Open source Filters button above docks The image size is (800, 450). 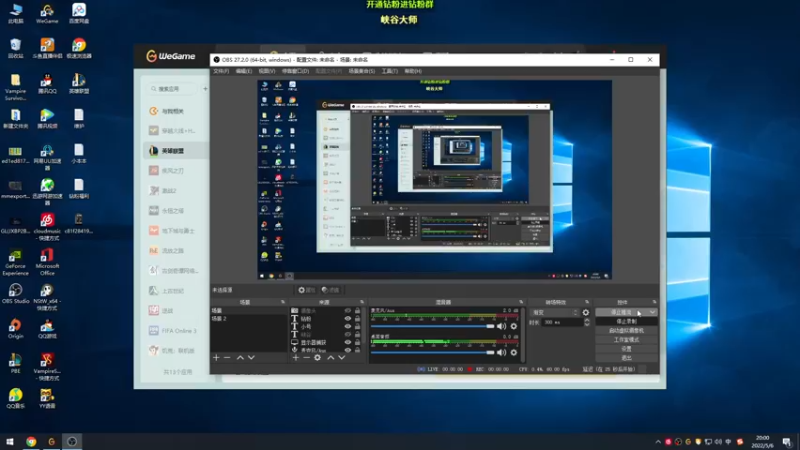pos(331,290)
